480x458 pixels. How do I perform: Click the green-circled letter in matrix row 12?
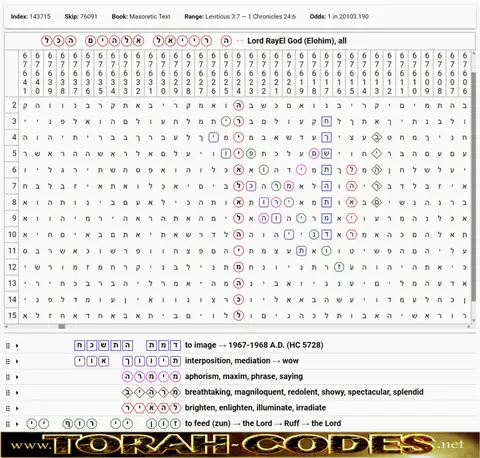click(339, 267)
